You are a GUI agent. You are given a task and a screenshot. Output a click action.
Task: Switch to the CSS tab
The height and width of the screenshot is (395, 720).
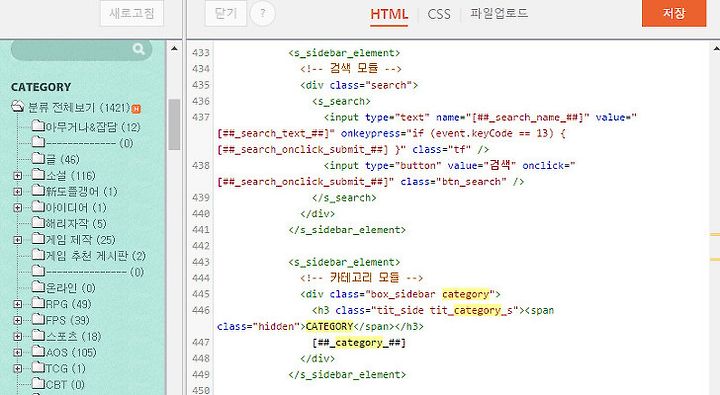439,14
